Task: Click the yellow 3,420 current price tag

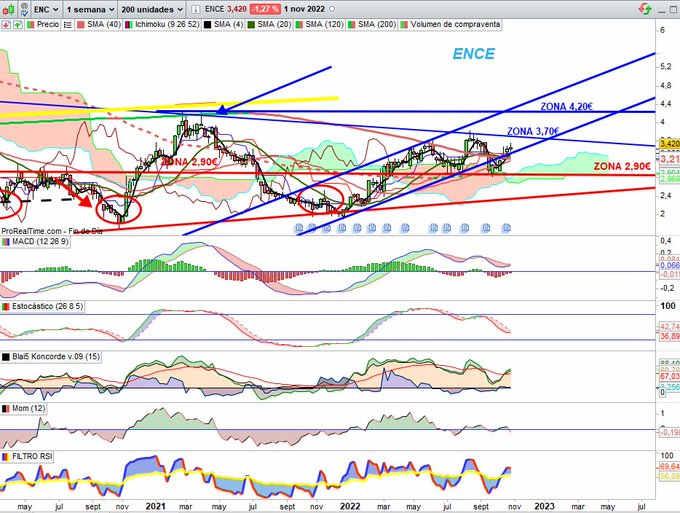Action: [x=669, y=143]
